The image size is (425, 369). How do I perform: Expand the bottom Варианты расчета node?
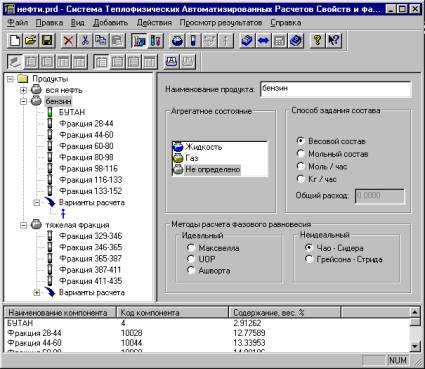(37, 293)
